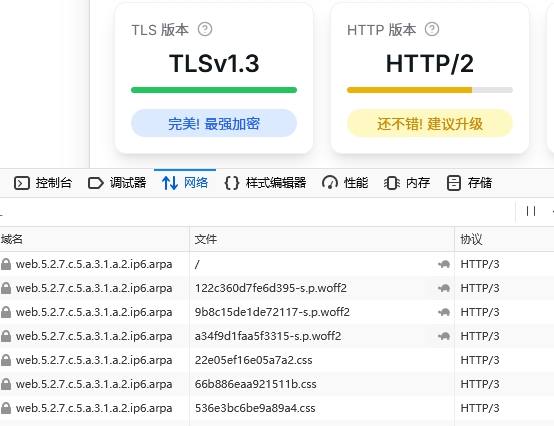This screenshot has width=554, height=426.
Task: Switch to the 性能 performance tab
Action: tap(345, 183)
